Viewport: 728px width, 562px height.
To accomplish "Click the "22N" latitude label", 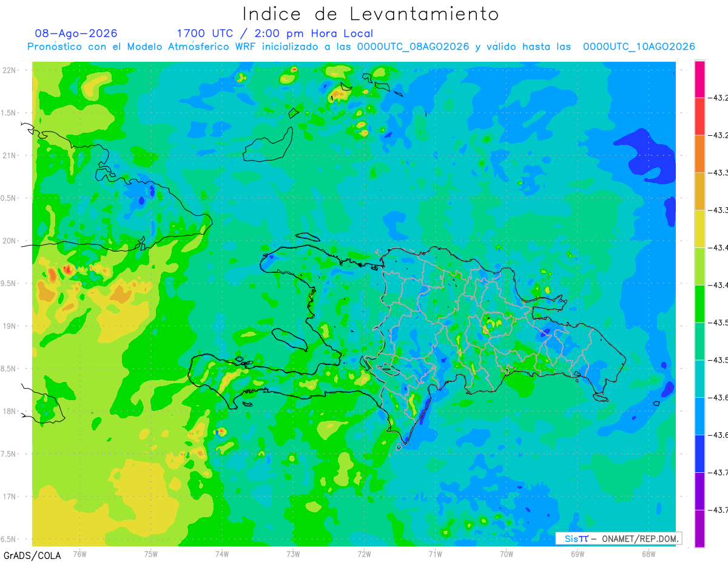I will [10, 70].
